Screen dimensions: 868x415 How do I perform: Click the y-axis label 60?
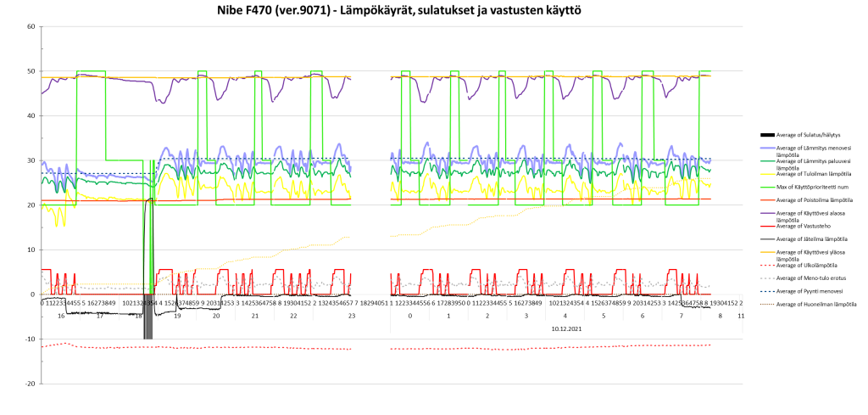[31, 26]
